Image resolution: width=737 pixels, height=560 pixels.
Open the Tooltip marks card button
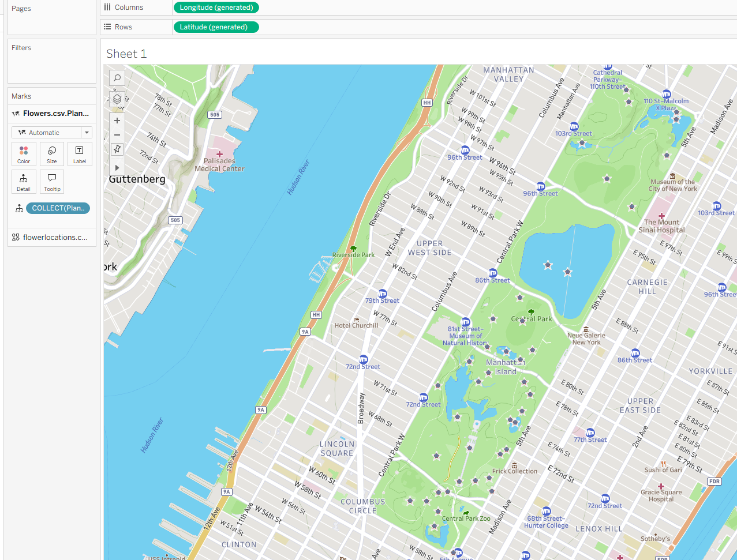[x=52, y=182]
